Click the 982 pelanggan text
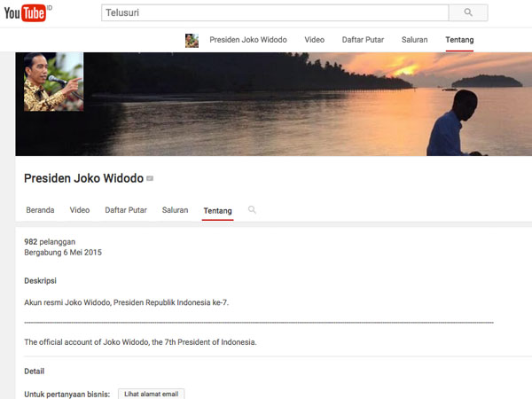This screenshot has height=399, width=532. [x=50, y=242]
